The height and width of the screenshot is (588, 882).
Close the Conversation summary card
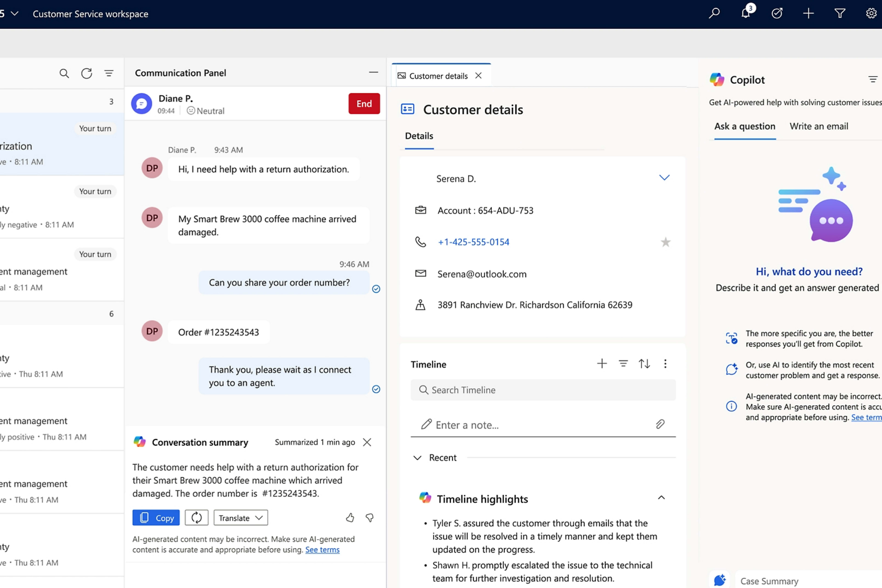(367, 443)
